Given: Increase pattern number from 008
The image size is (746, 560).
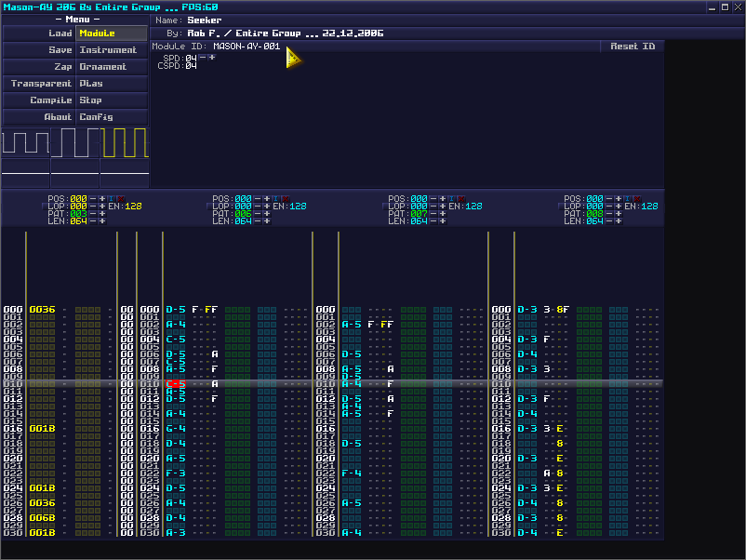Looking at the screenshot, I should [x=618, y=214].
